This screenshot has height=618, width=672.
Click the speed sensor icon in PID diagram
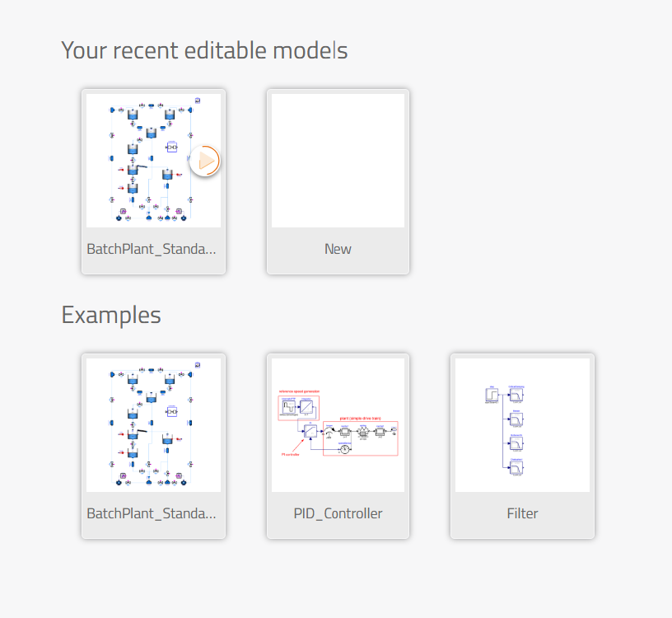click(344, 449)
